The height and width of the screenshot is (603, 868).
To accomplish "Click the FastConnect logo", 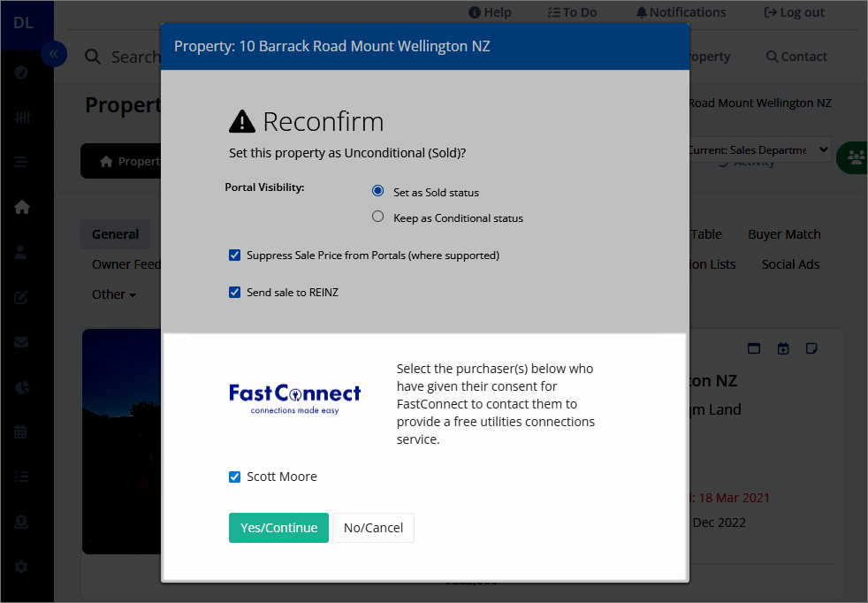I will tap(294, 400).
